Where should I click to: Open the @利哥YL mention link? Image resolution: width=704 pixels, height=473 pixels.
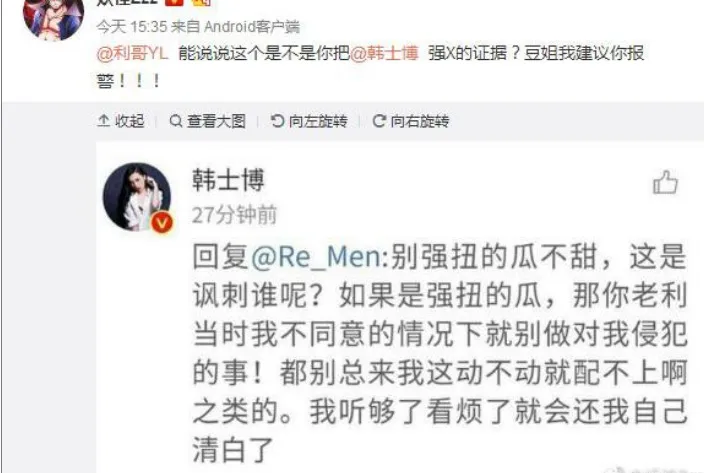pyautogui.click(x=132, y=54)
